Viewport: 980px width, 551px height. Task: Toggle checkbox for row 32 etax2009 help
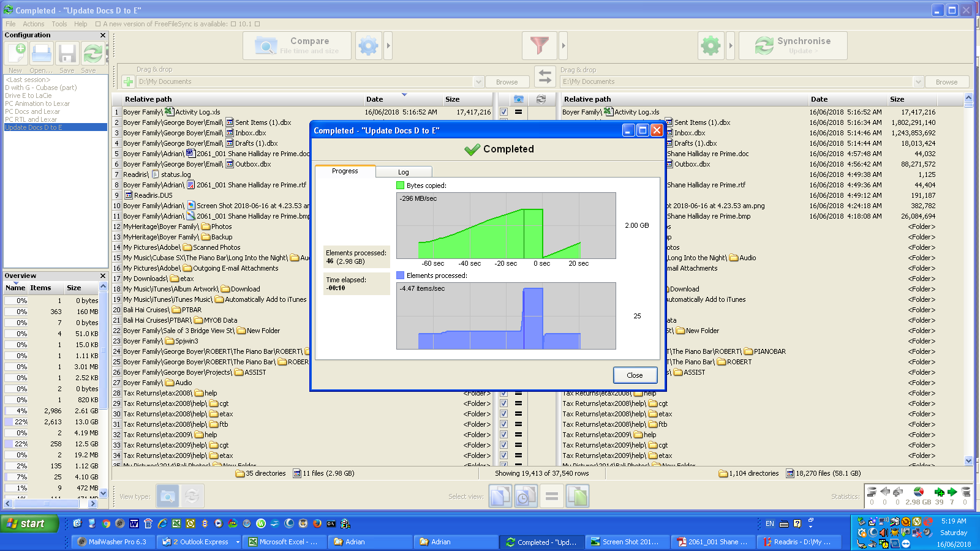(x=503, y=435)
